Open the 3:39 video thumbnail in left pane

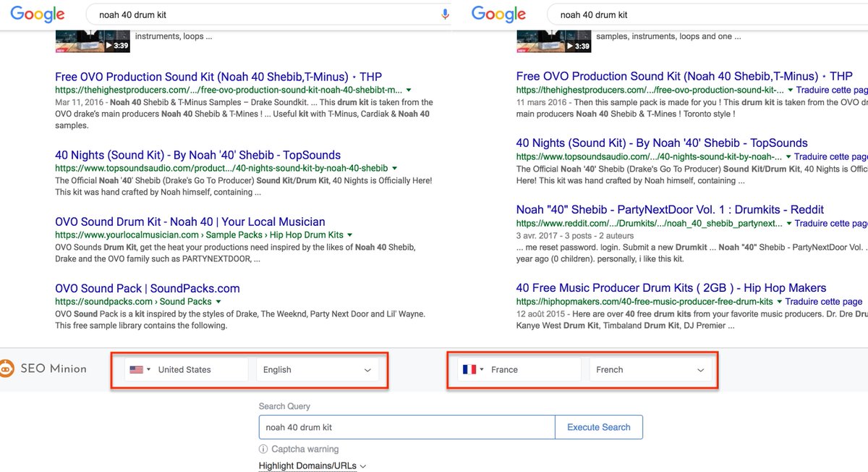coord(93,41)
